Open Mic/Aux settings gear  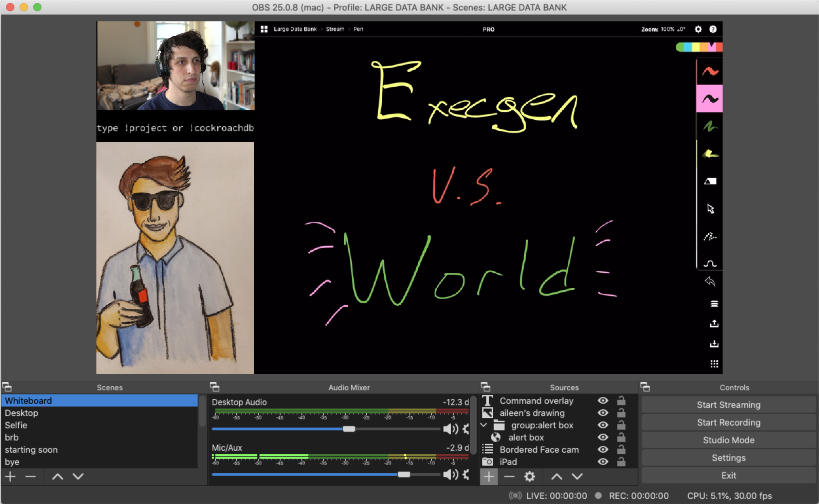(466, 474)
